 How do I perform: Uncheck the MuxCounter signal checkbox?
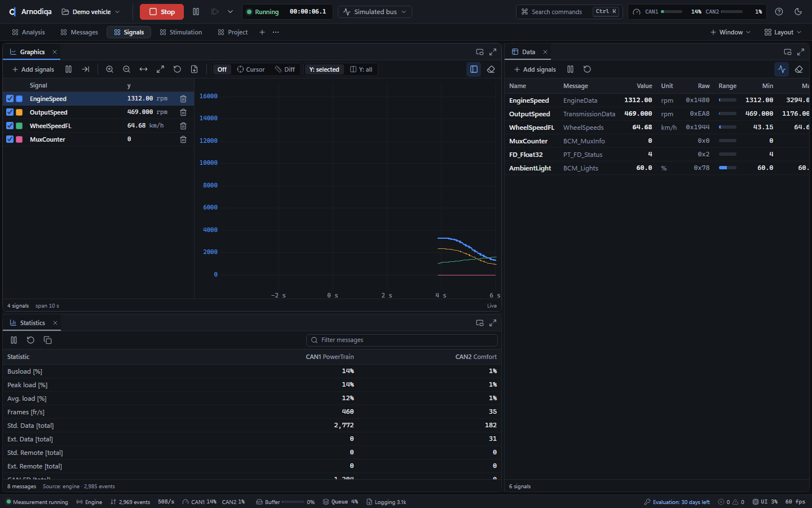(10, 139)
